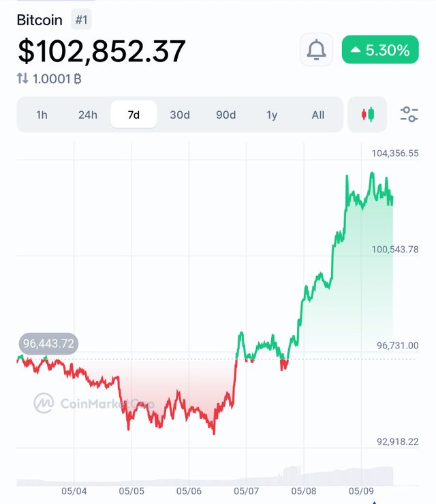
Task: Tap the 05/07 date on chart axis
Action: [x=246, y=491]
